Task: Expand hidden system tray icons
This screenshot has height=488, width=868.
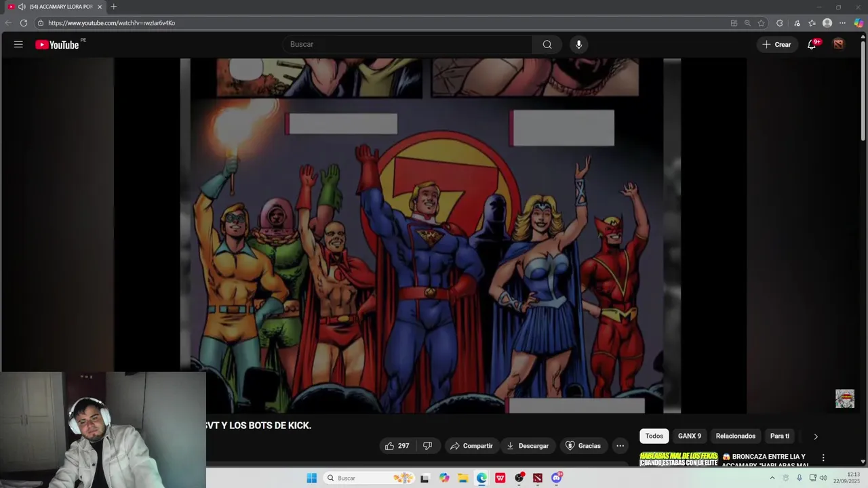Action: coord(772,478)
